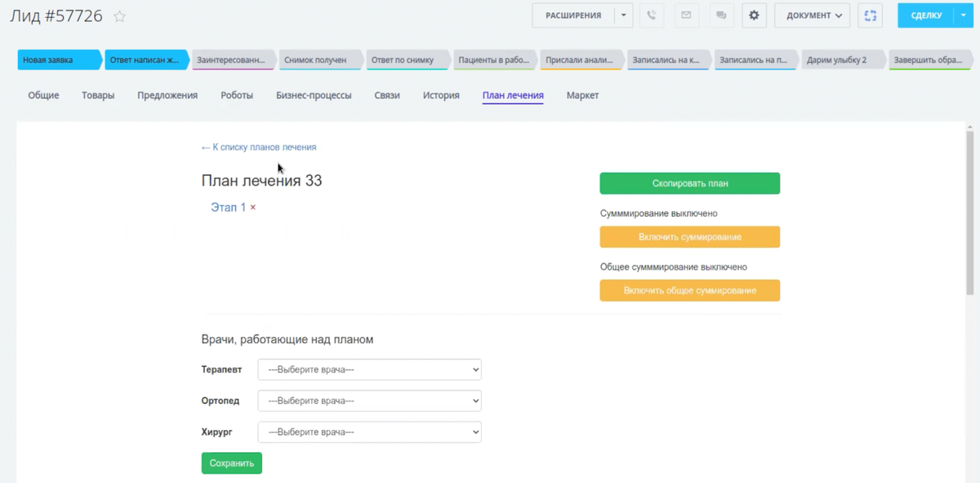Go back to К списку планов лечения
980x483 pixels.
259,147
